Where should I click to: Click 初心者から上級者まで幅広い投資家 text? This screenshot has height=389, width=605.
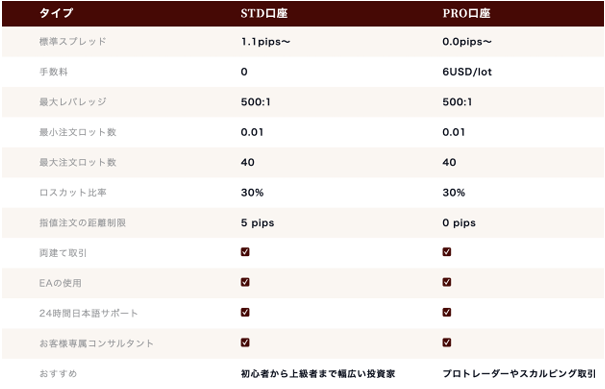pos(318,374)
